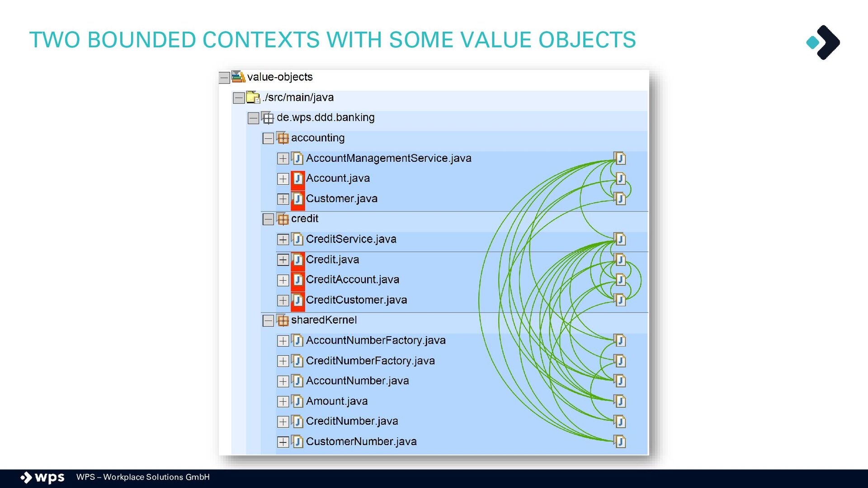Click dependency-arc icon on CreditNumberFactory.java row
This screenshot has width=868, height=488.
[x=620, y=361]
